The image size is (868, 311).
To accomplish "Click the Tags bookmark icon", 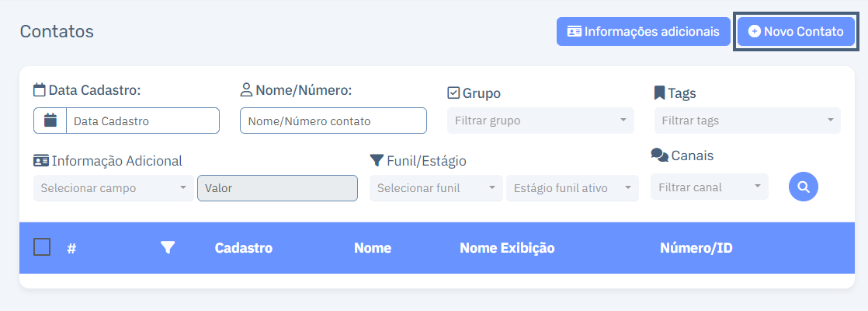I will pos(659,93).
